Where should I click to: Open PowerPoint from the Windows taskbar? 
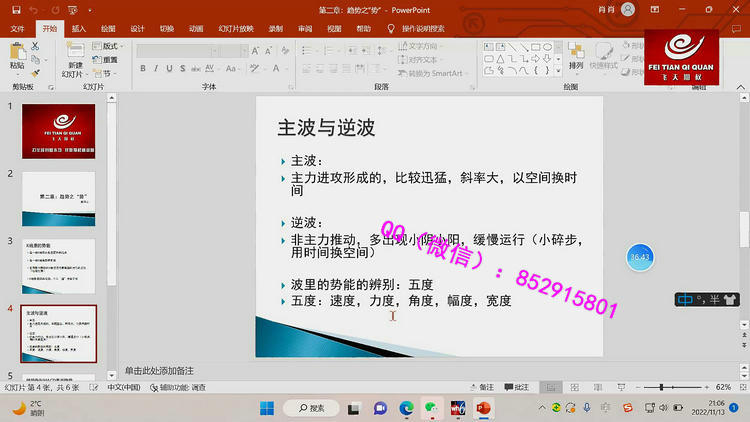(484, 408)
